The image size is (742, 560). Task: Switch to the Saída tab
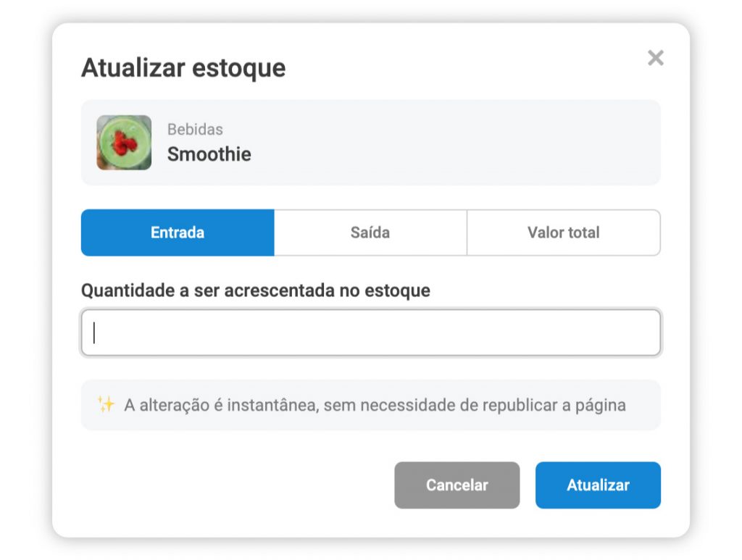pos(370,233)
